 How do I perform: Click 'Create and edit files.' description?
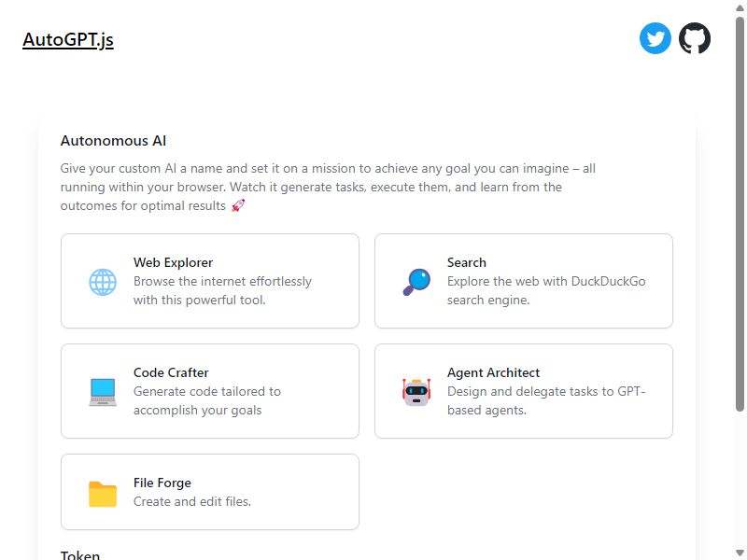192,501
